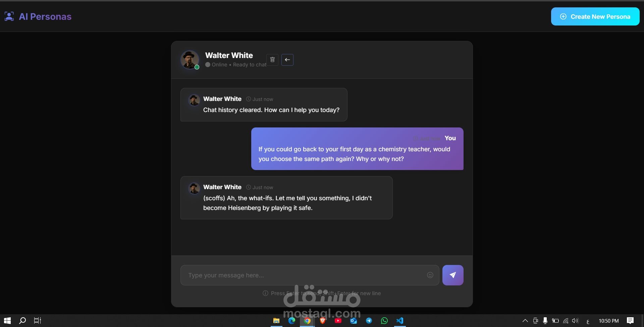Click the Create New Persona button

[595, 16]
